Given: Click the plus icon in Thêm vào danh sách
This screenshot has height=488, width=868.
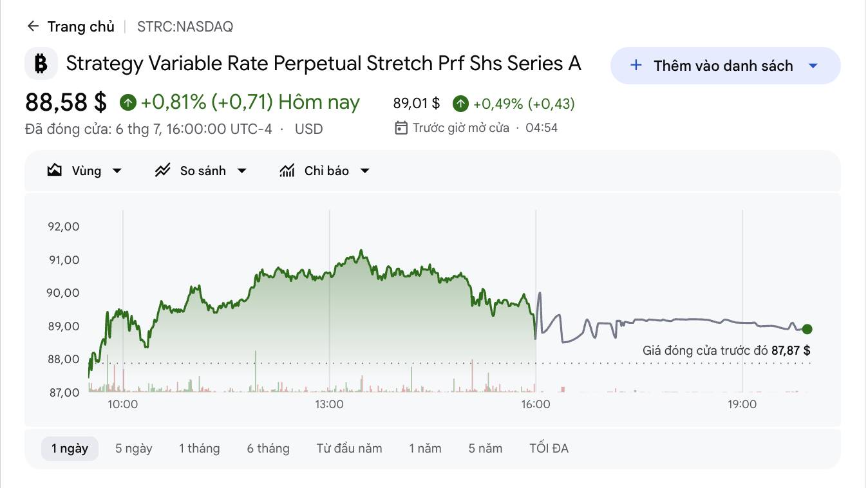Looking at the screenshot, I should (x=636, y=65).
